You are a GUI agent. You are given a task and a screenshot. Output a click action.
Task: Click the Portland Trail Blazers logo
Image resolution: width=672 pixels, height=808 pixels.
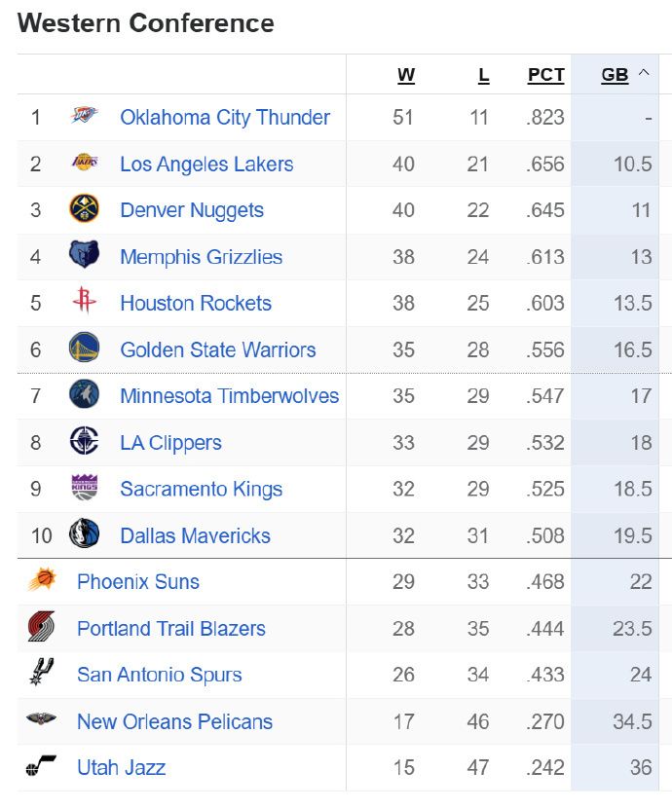click(42, 628)
